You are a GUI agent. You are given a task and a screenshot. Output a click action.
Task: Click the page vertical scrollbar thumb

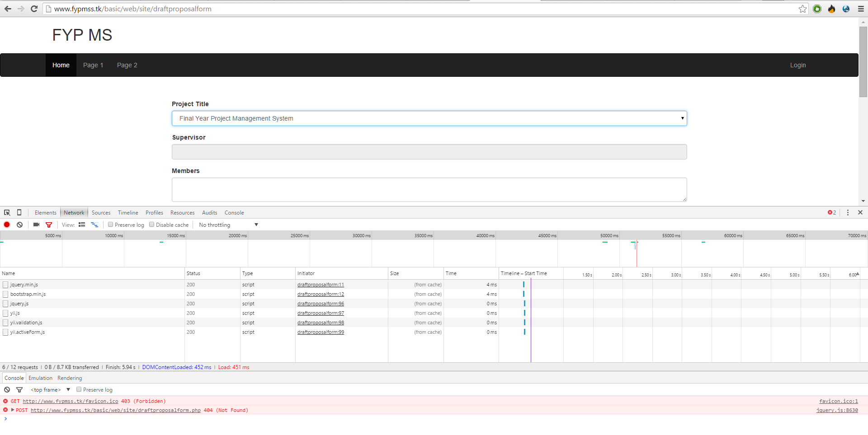(x=863, y=62)
